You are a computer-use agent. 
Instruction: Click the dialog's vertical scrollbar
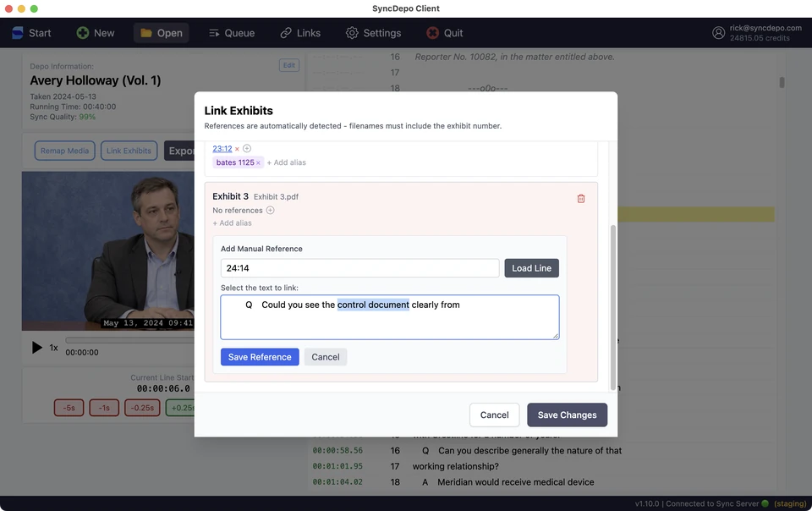click(613, 308)
